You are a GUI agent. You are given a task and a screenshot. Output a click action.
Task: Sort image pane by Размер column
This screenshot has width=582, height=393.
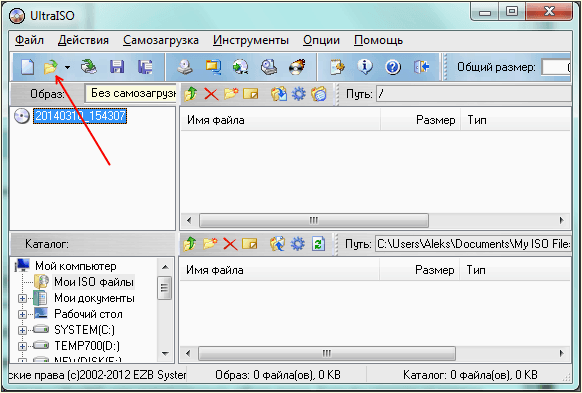421,120
